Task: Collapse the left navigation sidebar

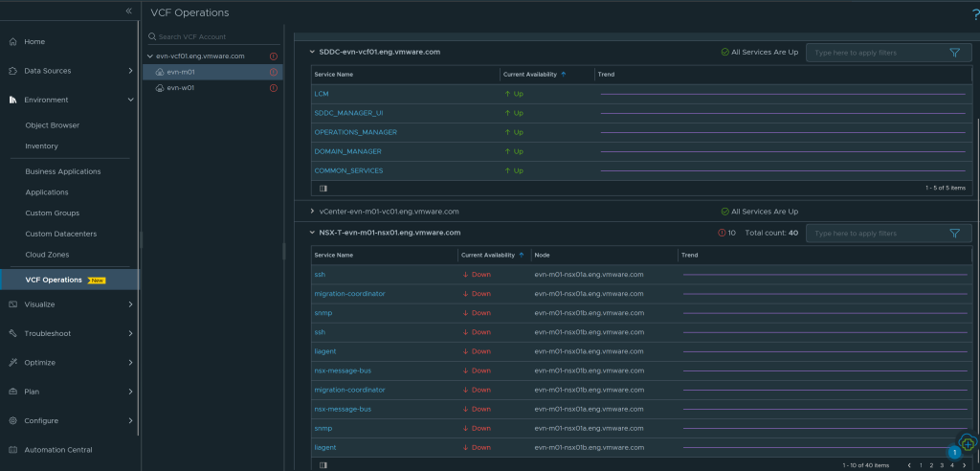Action: click(129, 11)
